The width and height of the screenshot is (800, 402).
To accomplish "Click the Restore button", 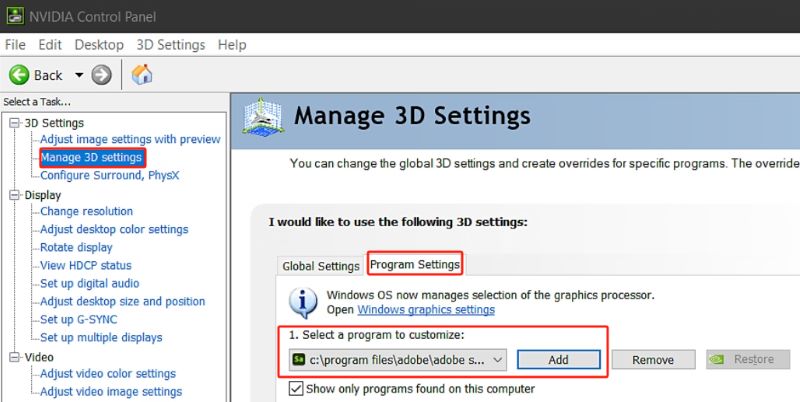I will tap(748, 360).
